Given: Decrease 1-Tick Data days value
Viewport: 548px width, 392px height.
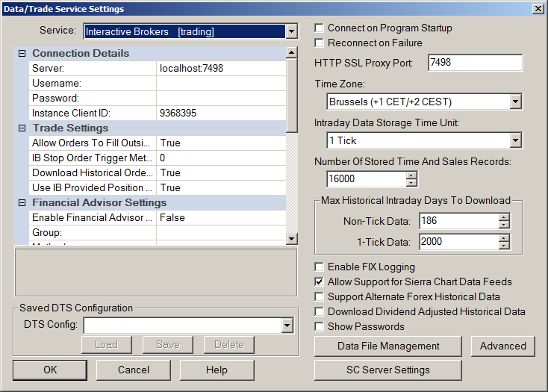Looking at the screenshot, I should pos(504,246).
